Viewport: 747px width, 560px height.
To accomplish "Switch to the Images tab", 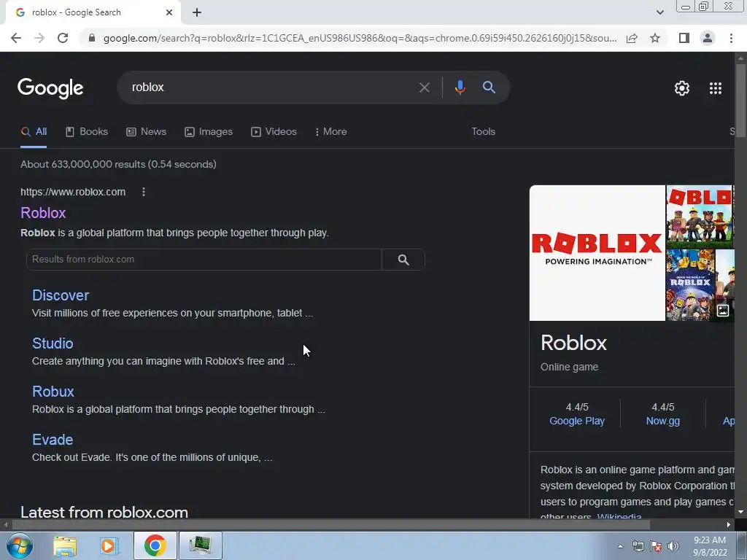I will (209, 132).
